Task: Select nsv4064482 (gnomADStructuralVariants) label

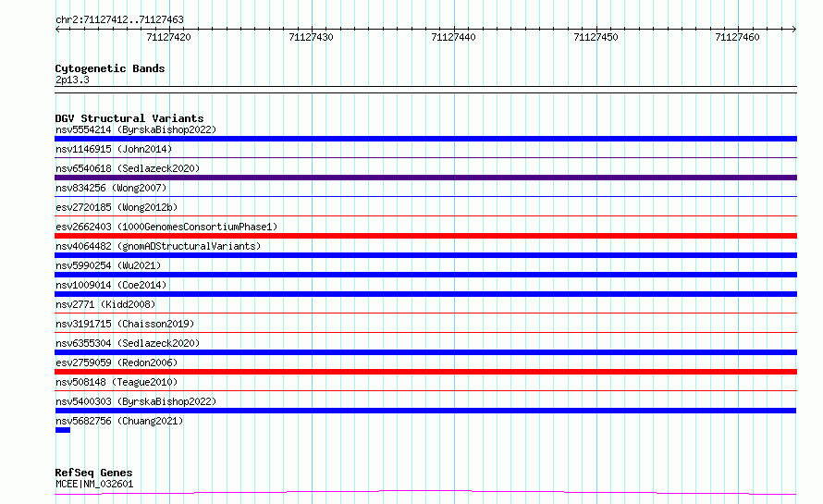Action: click(x=158, y=246)
